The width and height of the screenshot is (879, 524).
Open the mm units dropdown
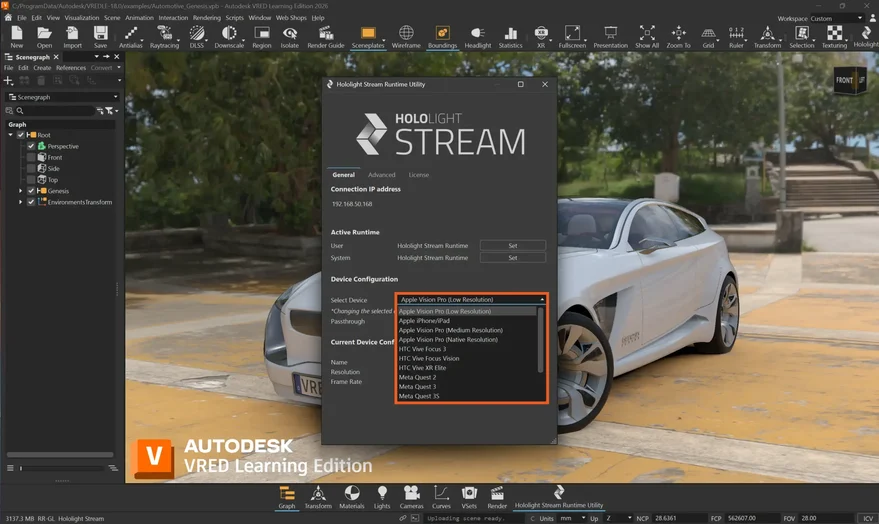(572, 518)
